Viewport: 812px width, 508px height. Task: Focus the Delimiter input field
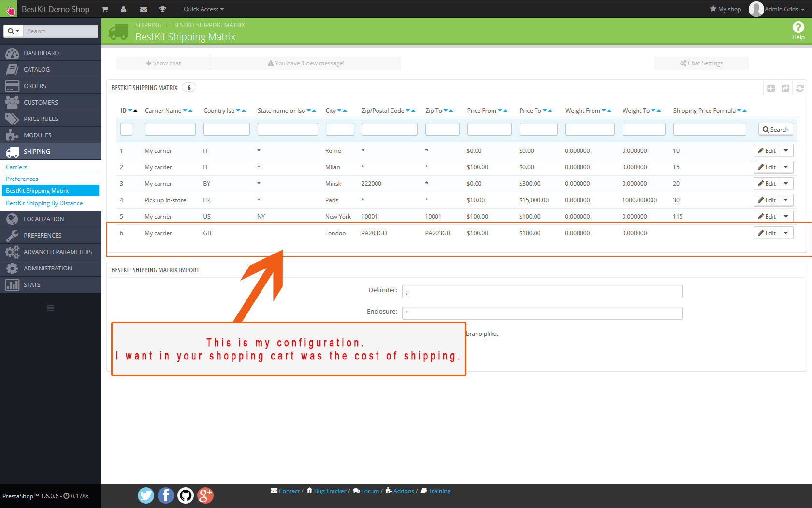[542, 292]
